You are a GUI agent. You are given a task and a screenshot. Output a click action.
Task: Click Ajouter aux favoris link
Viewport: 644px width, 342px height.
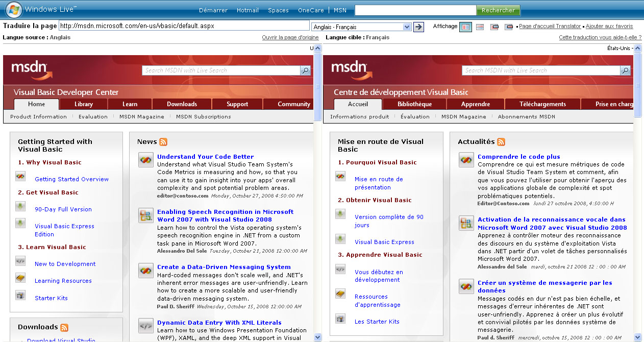point(609,26)
